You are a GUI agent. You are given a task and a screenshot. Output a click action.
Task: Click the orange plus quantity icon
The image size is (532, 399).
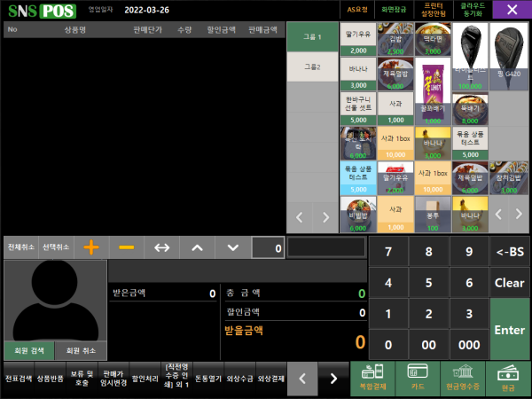tap(90, 247)
